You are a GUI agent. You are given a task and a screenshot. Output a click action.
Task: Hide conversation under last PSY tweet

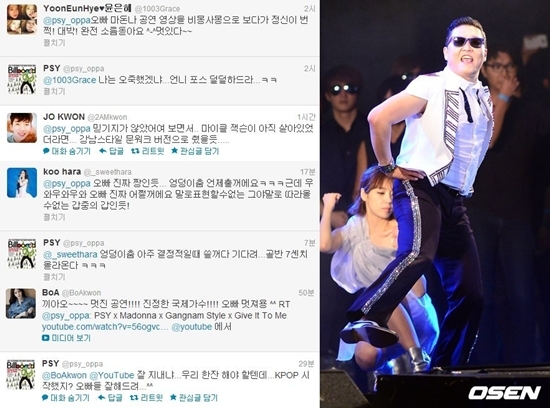pyautogui.click(x=65, y=397)
